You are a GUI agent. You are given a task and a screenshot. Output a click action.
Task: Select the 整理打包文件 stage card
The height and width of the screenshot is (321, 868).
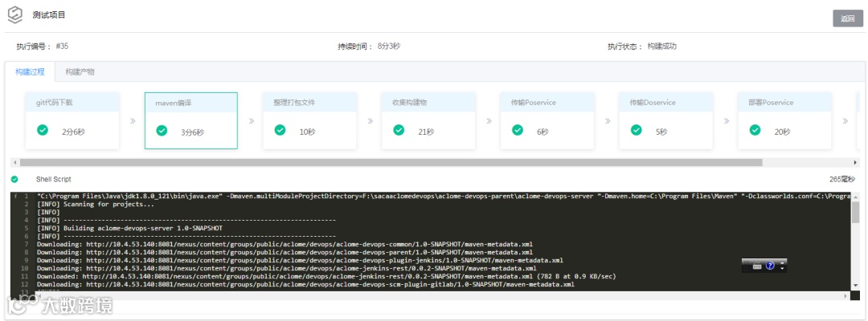coord(309,120)
